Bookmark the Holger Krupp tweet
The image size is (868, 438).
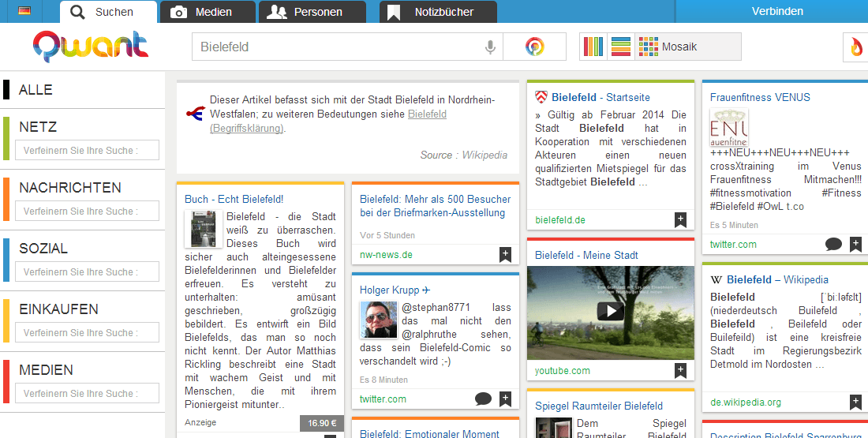(505, 399)
